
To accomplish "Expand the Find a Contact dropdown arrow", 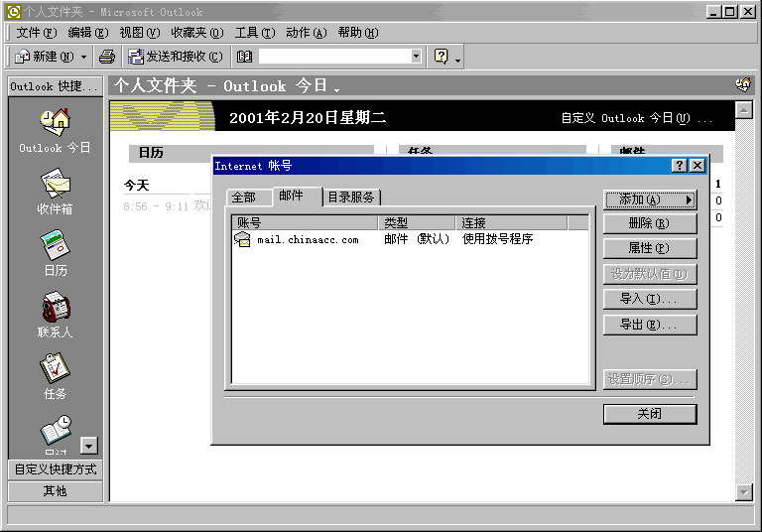I will pos(416,57).
